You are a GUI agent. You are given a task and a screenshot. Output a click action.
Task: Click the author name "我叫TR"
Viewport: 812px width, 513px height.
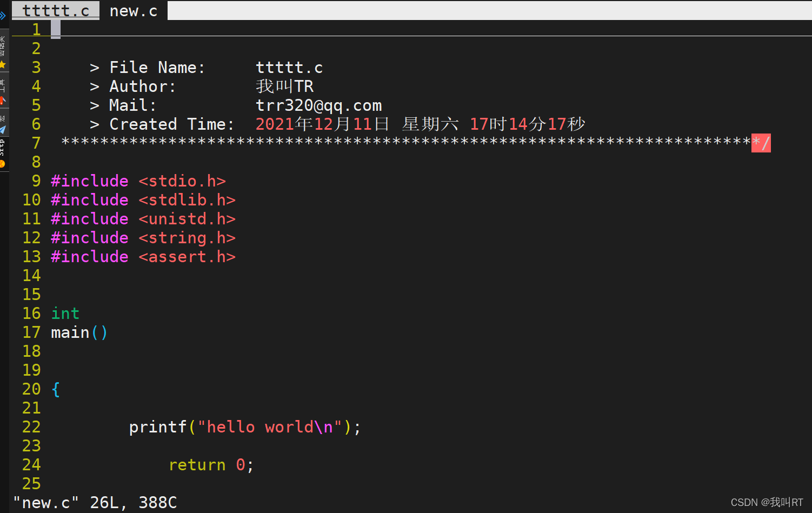pos(285,86)
